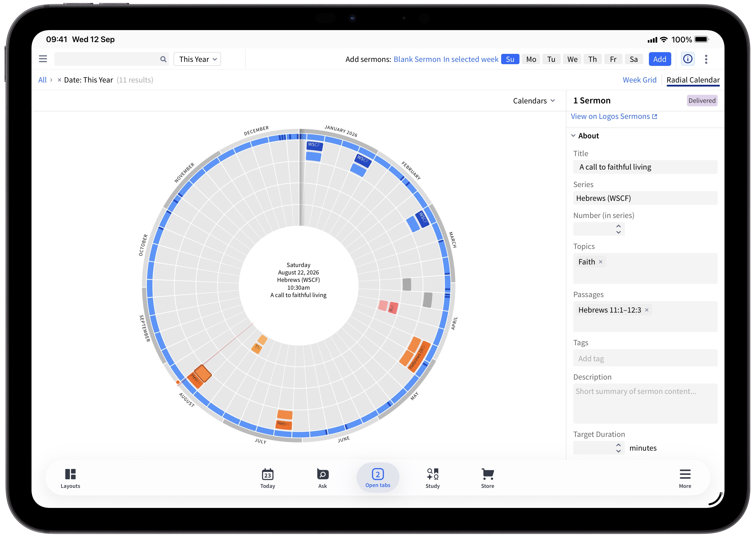Select the red Rut sermon block
Screen dimensions: 756x538
pyautogui.click(x=393, y=308)
